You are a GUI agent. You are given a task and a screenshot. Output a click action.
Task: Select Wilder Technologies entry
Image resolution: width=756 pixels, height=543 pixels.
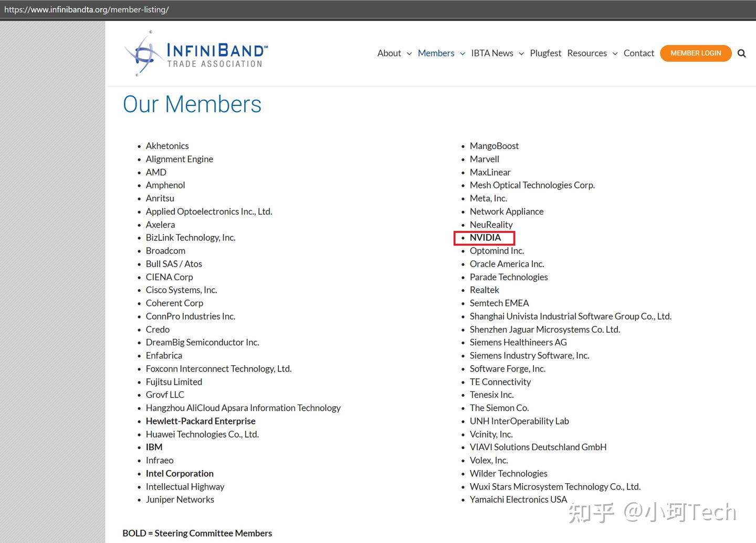(x=508, y=473)
